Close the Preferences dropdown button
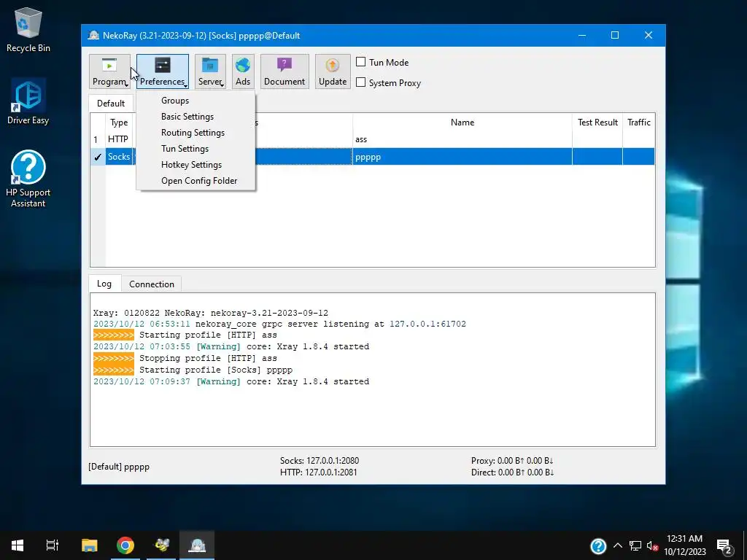 point(163,71)
